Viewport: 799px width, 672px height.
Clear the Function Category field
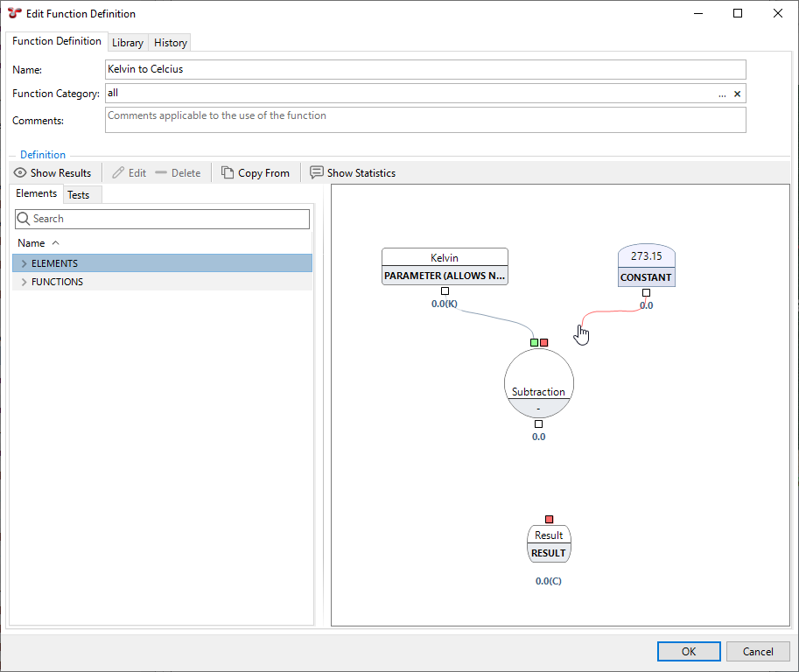click(737, 94)
